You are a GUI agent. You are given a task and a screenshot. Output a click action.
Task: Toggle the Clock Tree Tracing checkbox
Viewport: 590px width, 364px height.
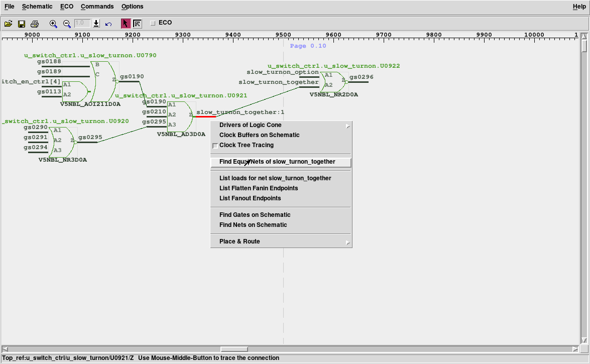(x=215, y=146)
